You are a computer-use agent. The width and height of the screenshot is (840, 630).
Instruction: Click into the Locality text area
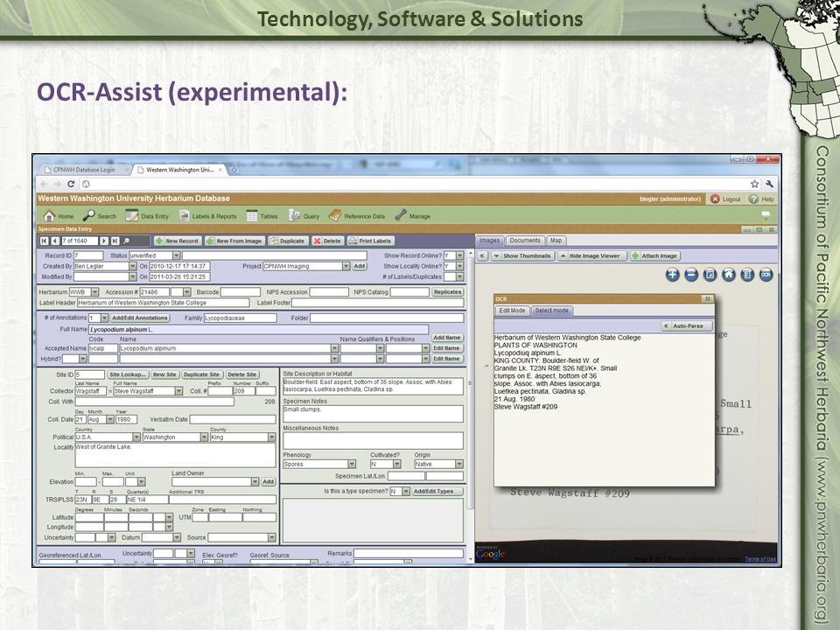(175, 455)
